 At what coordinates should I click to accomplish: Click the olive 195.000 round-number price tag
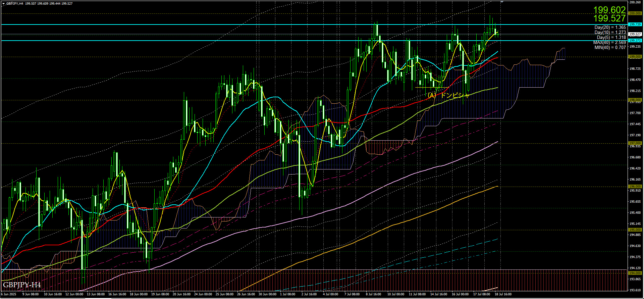coord(635,230)
